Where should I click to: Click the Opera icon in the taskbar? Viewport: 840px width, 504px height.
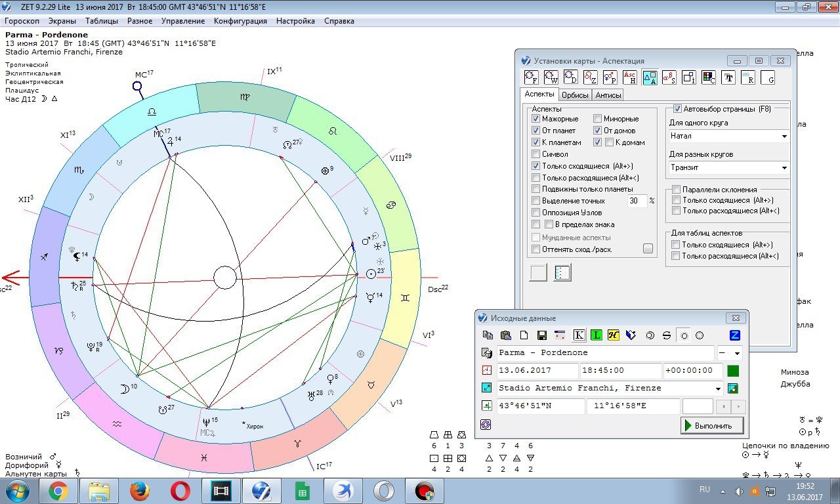tap(180, 491)
